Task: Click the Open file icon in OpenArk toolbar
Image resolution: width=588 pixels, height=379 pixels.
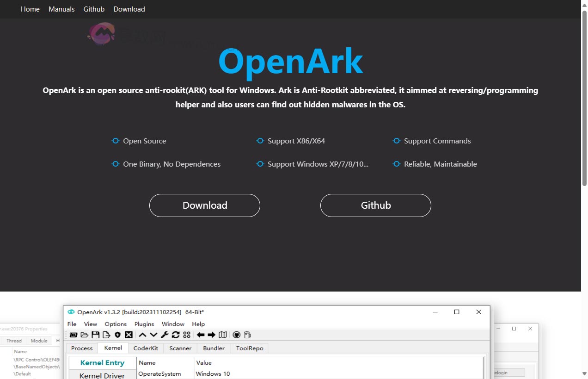Action: click(85, 335)
